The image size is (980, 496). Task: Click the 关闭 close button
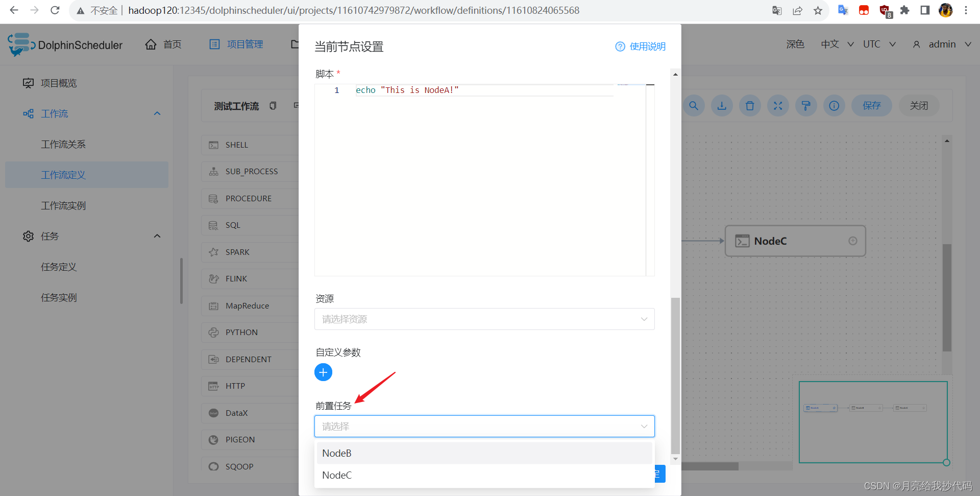tap(919, 106)
